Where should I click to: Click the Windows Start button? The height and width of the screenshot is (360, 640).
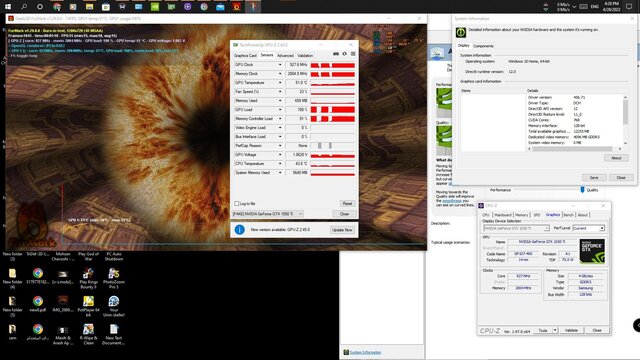pyautogui.click(x=8, y=7)
